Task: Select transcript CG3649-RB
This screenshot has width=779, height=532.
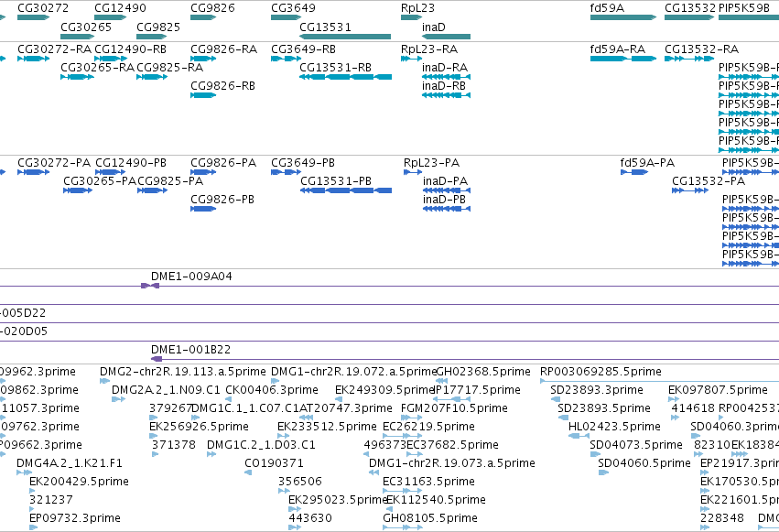Action: point(287,59)
